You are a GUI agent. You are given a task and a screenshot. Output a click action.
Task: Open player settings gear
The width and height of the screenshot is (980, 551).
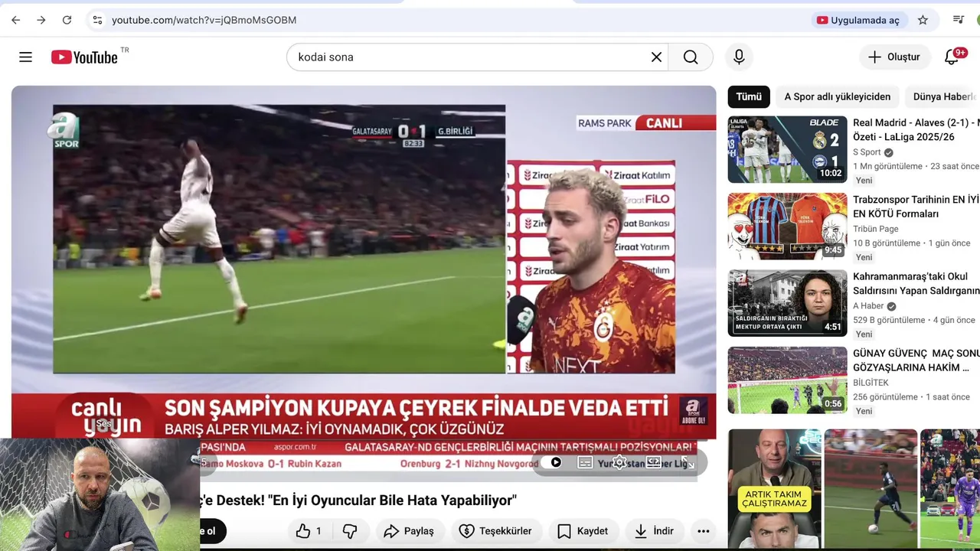click(x=619, y=462)
